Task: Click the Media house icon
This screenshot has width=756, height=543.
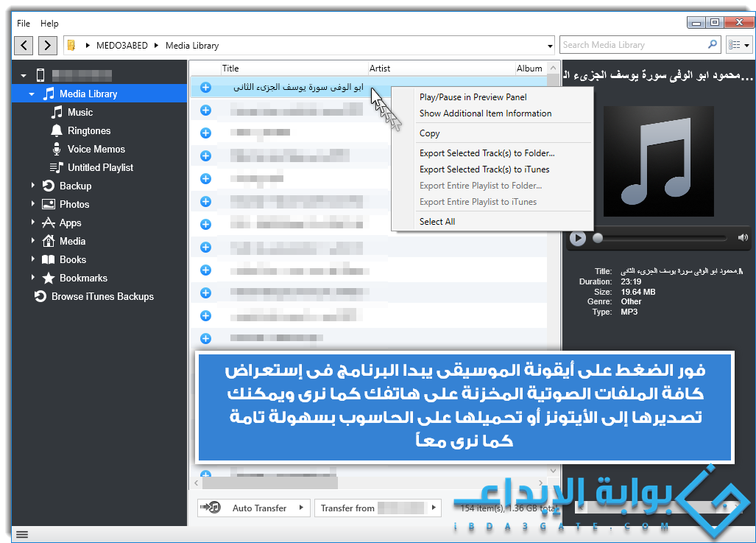Action: tap(48, 240)
